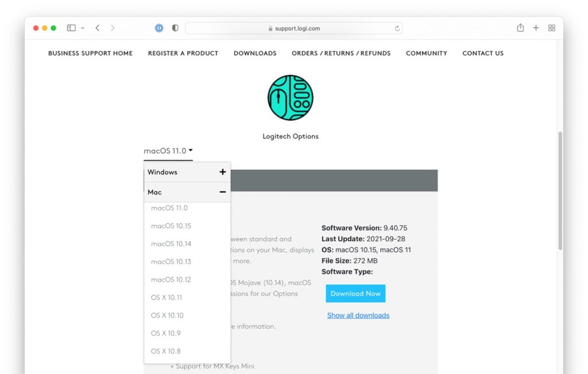
Task: Pick macOS 10.13 from OS list
Action: (x=171, y=262)
